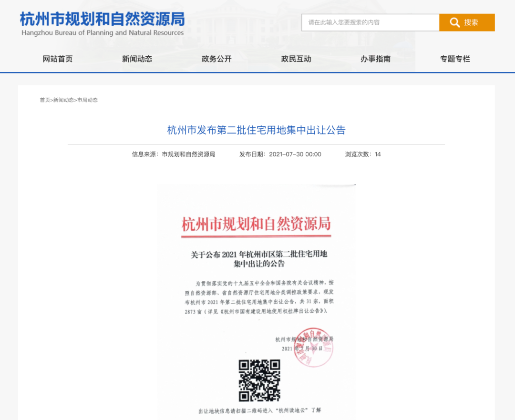Viewport: 515px width, 420px height.
Task: Click the Hangzhou Bureau Chinese logo title
Action: (x=102, y=19)
